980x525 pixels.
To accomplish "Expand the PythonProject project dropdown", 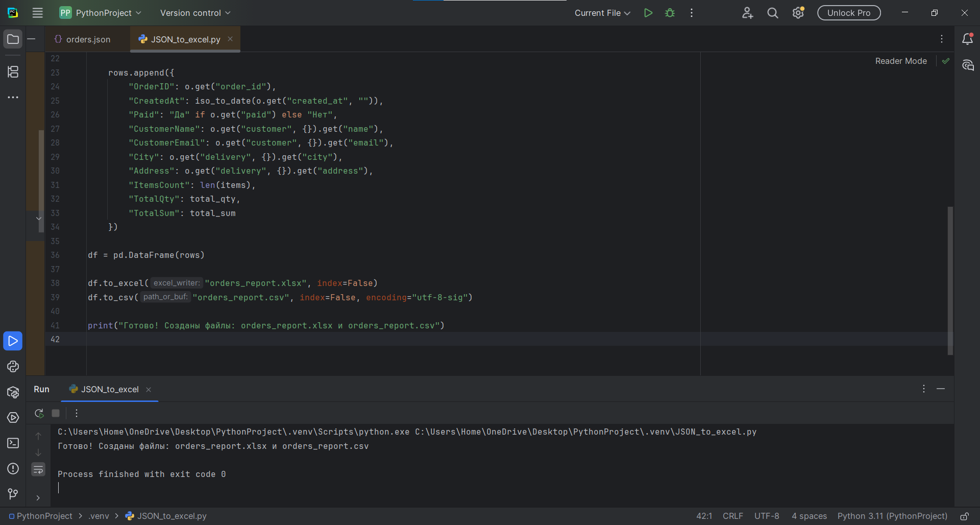I will (x=101, y=13).
